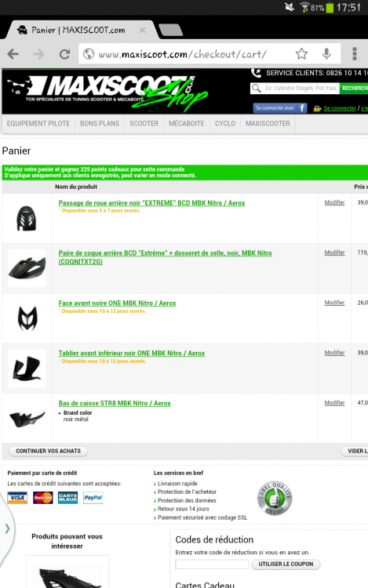Open the MÉCABOITE menu
This screenshot has width=368, height=588.
187,124
